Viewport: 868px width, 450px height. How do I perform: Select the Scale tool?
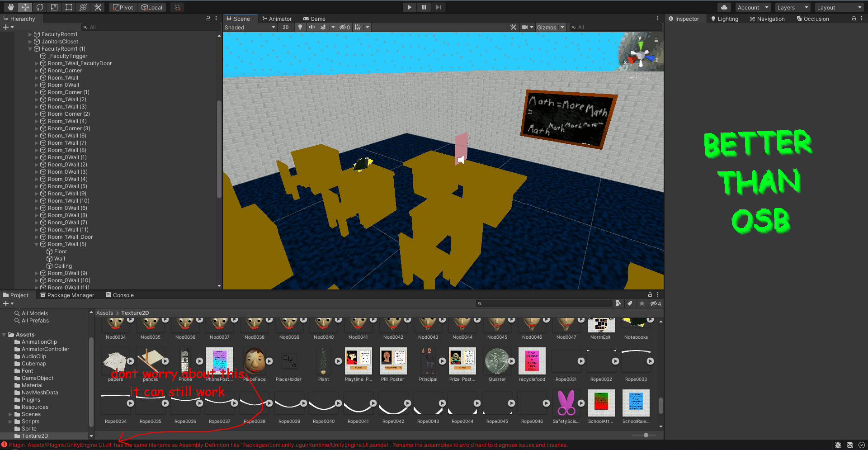pyautogui.click(x=54, y=7)
